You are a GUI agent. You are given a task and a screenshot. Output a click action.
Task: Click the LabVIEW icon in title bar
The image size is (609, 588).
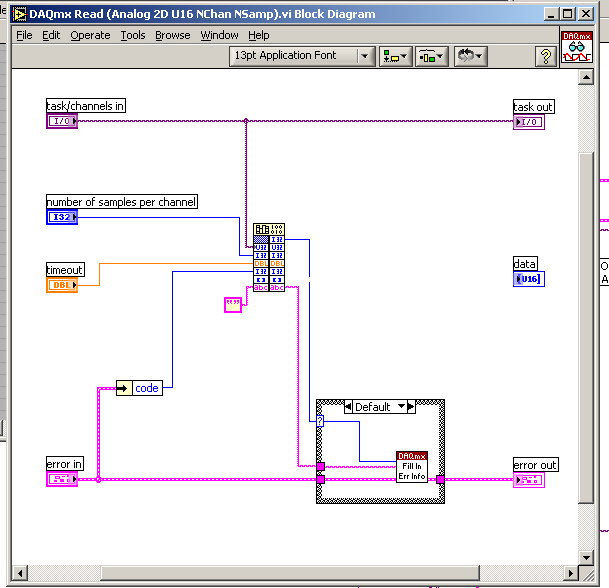[x=19, y=14]
